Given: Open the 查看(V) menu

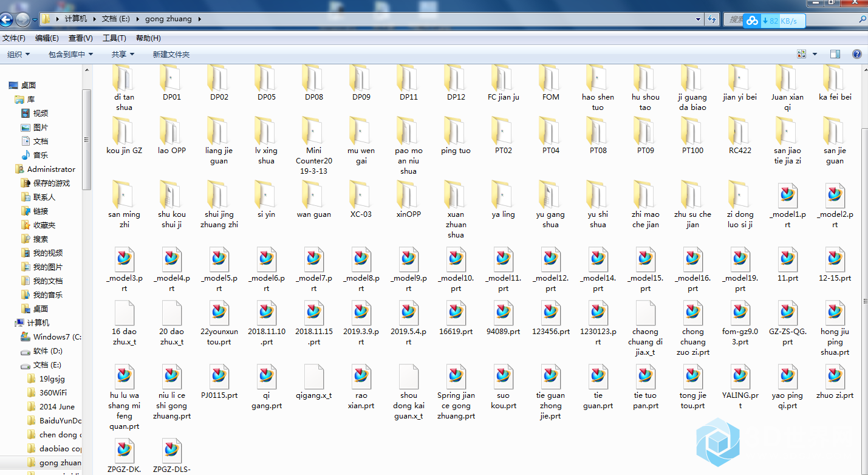Looking at the screenshot, I should coord(80,38).
